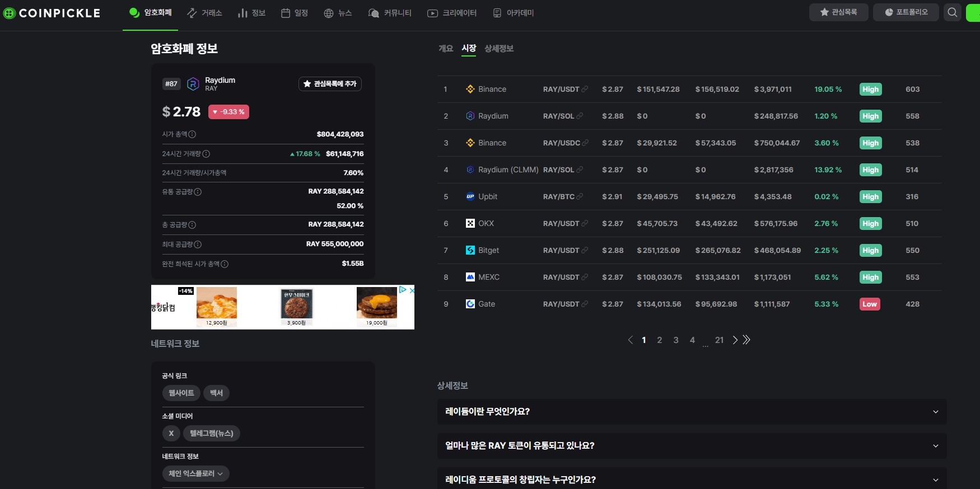The width and height of the screenshot is (980, 489).
Task: Click Binance logo in row 1
Action: coord(470,89)
